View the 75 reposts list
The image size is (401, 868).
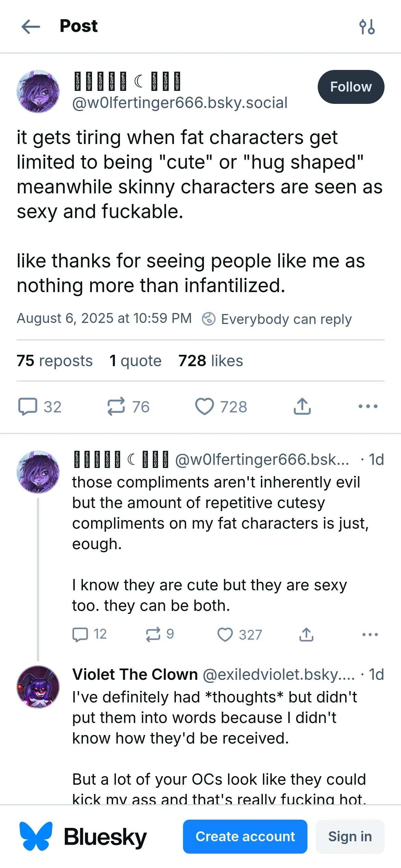54,361
